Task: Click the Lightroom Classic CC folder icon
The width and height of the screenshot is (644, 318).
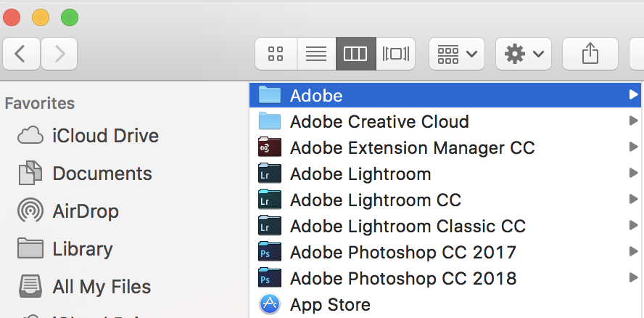Action: pos(270,226)
